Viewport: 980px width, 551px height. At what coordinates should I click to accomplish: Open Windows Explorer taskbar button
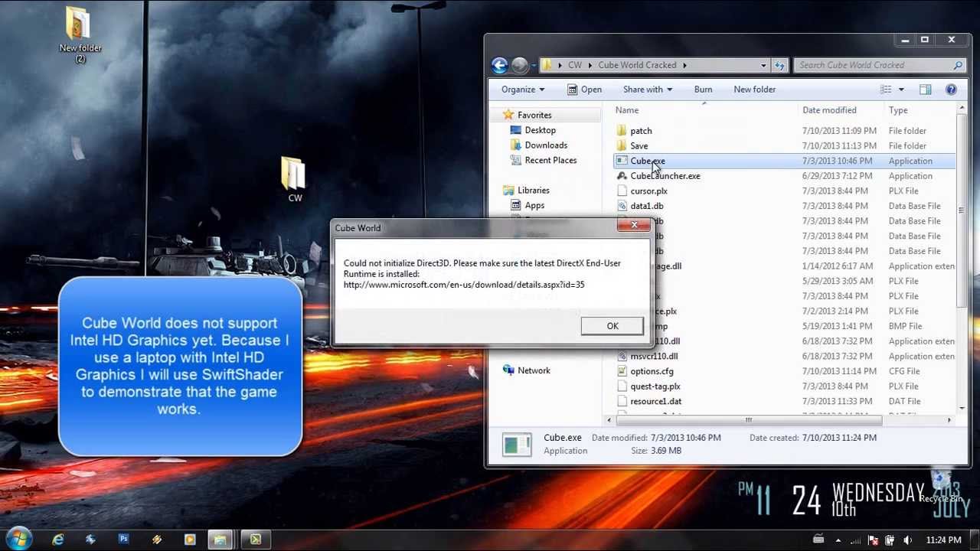click(x=220, y=540)
